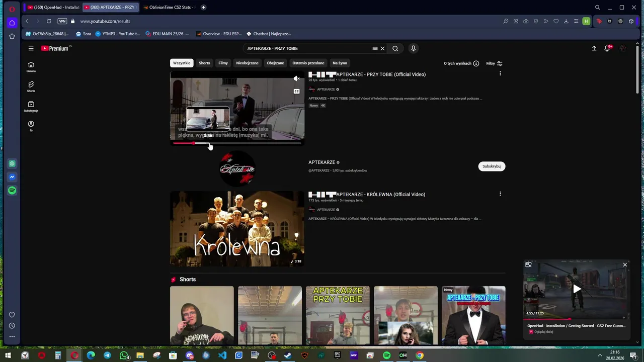Go to YouTube Premium home logo
Image resolution: width=644 pixels, height=362 pixels.
55,48
